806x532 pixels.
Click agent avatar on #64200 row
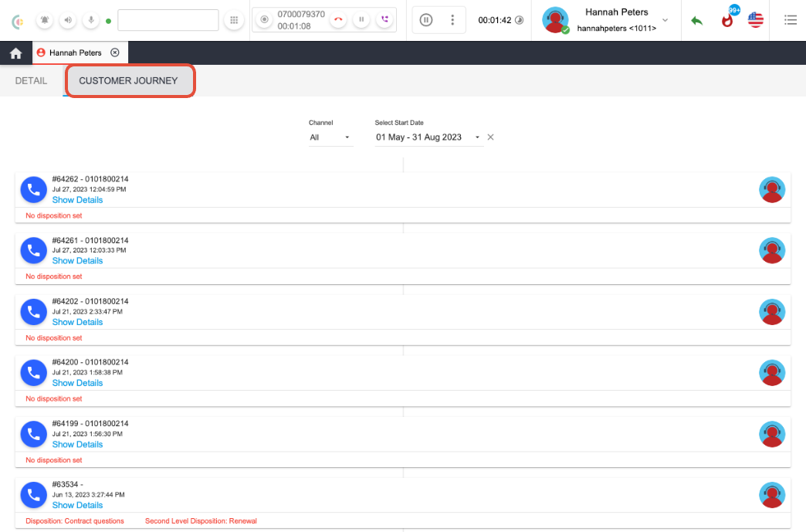click(772, 373)
